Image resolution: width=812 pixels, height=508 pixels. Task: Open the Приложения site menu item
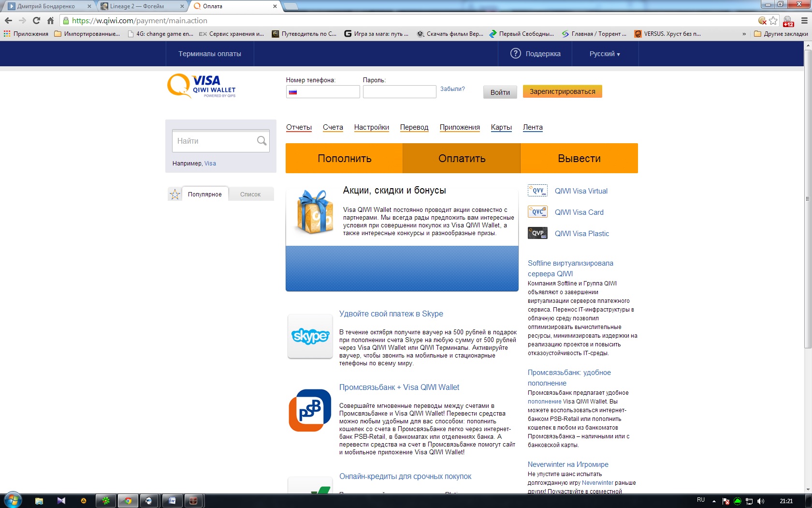point(460,127)
